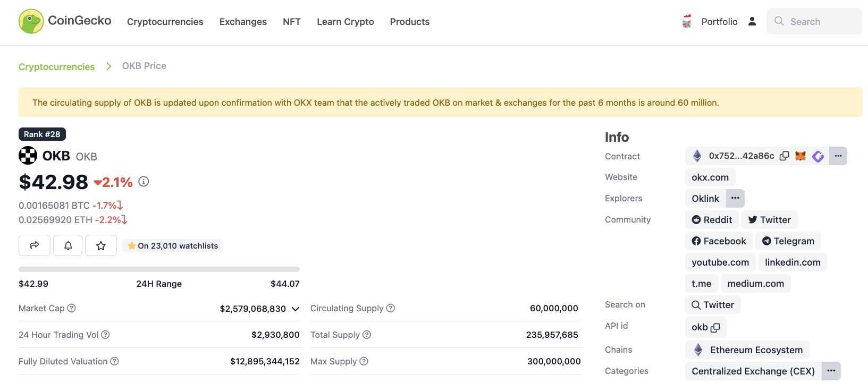This screenshot has height=392, width=868.
Task: Open the medium.com link
Action: pyautogui.click(x=756, y=283)
